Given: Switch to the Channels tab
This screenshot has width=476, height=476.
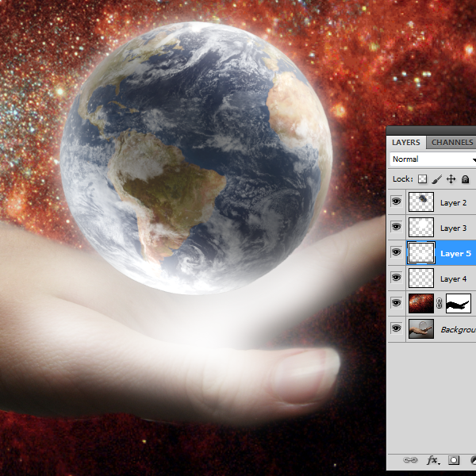Looking at the screenshot, I should 451,142.
